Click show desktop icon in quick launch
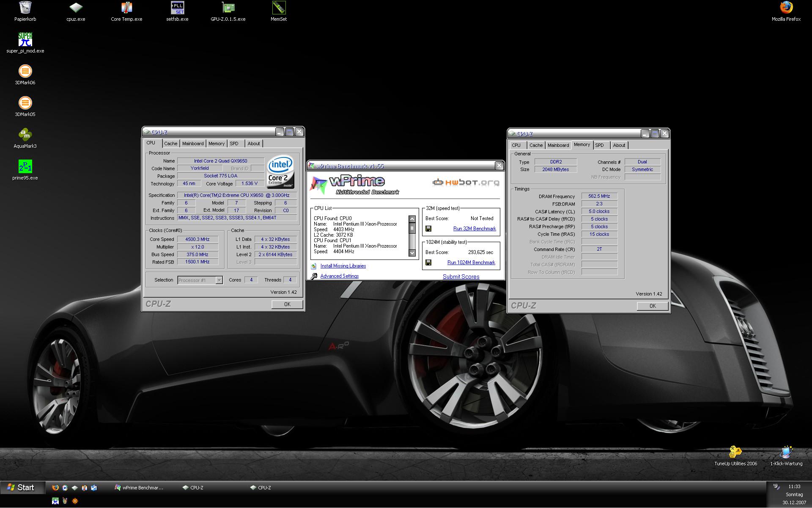 coord(94,488)
